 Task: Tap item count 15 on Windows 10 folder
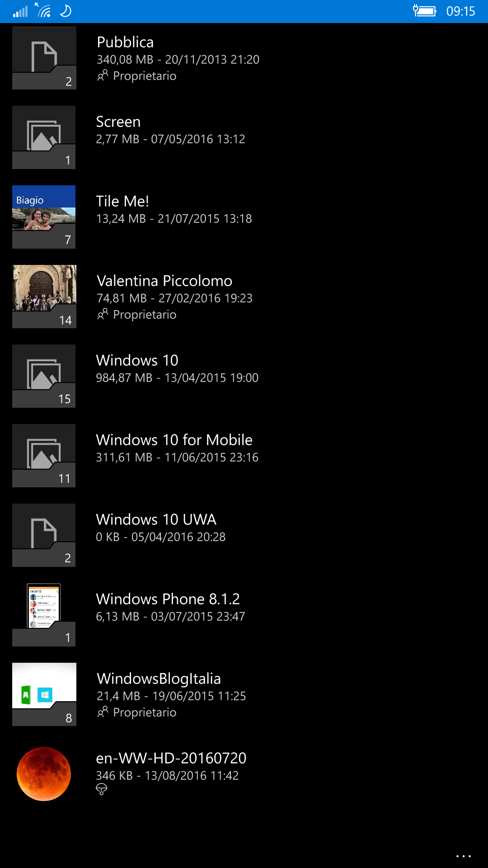(65, 399)
